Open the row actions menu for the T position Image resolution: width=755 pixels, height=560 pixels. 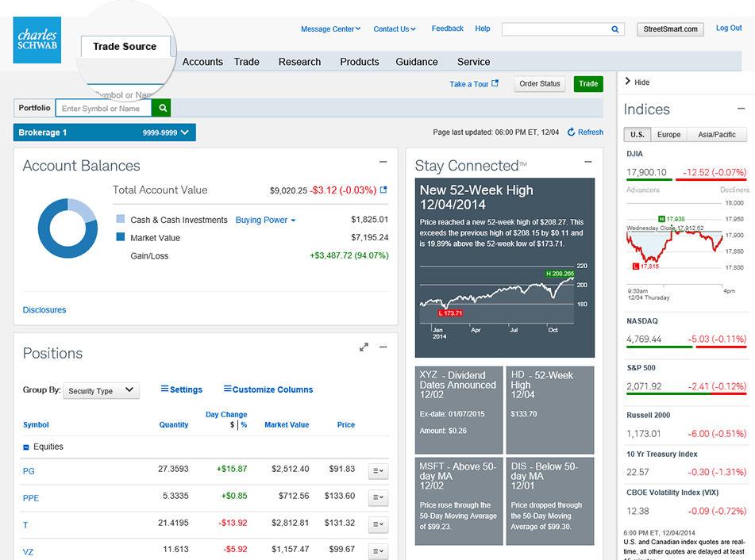pos(378,524)
